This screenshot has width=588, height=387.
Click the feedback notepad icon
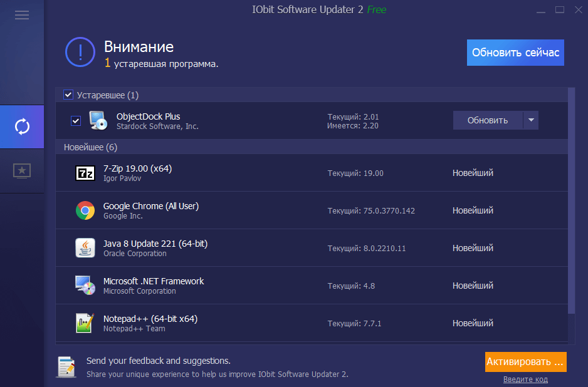[66, 366]
